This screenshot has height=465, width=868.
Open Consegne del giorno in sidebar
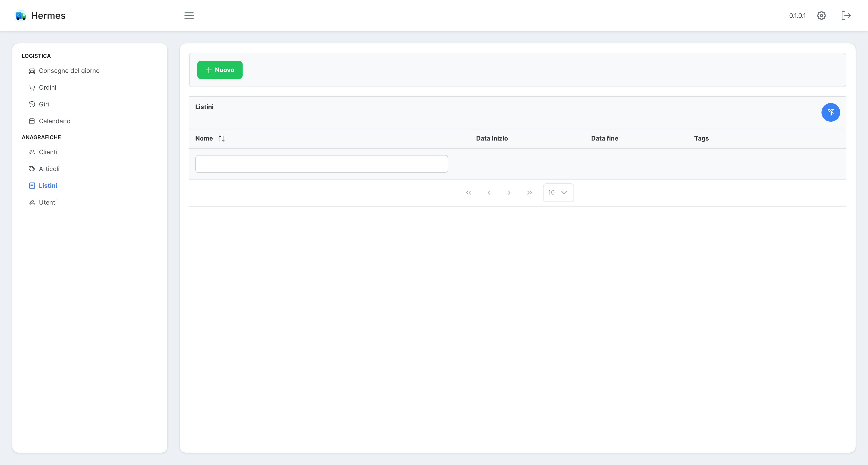tap(69, 71)
